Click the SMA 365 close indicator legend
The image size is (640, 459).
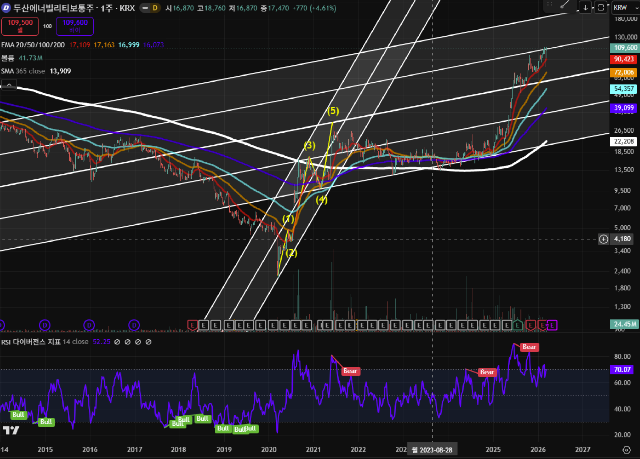[23, 71]
